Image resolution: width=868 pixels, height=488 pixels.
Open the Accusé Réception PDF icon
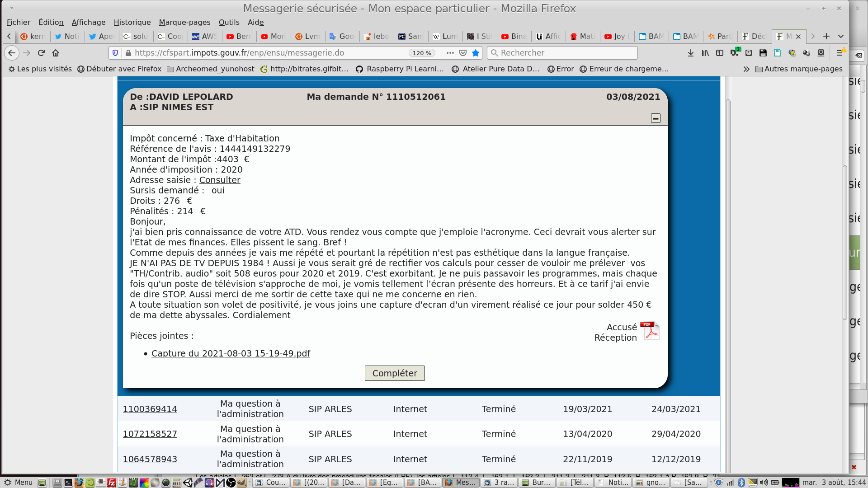(650, 331)
